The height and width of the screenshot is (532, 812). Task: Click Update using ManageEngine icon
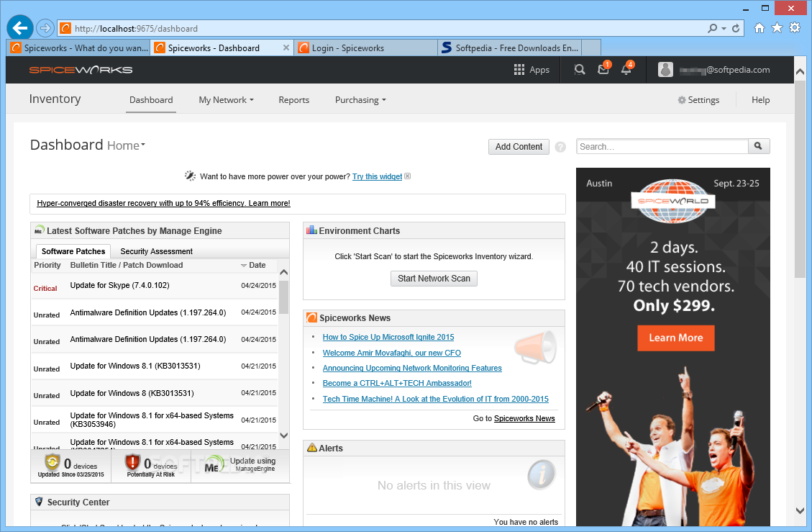pyautogui.click(x=214, y=464)
